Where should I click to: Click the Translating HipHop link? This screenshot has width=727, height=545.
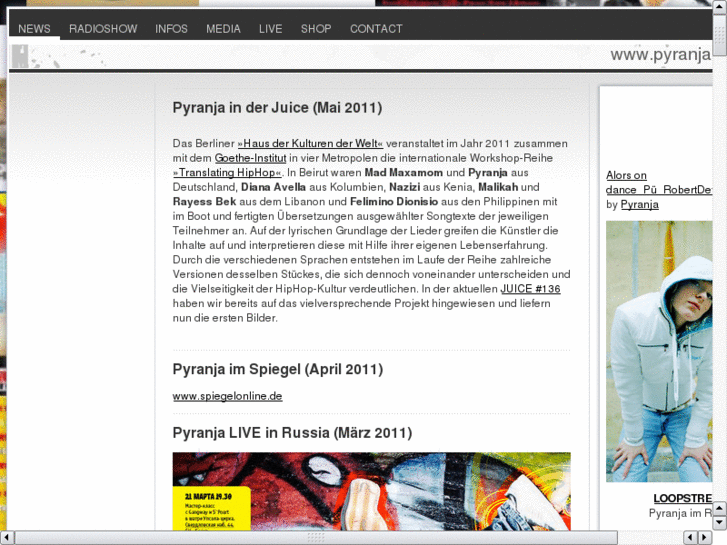tap(227, 173)
